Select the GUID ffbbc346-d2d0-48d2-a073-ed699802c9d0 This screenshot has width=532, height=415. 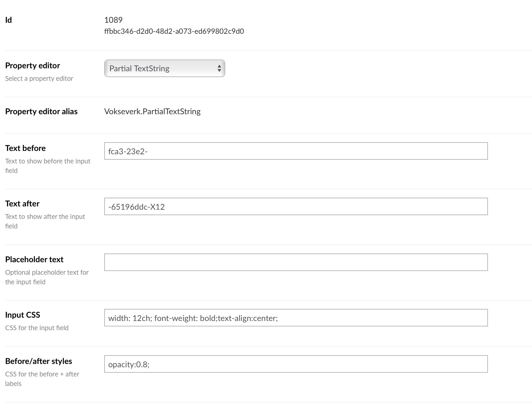[x=174, y=31]
